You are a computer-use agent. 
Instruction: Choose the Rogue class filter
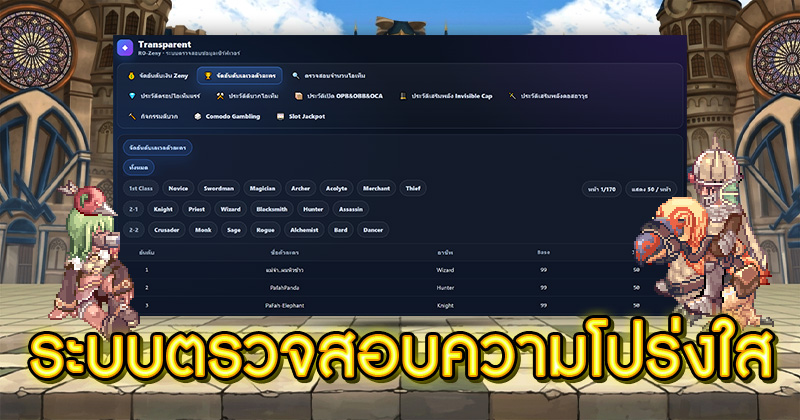[265, 230]
